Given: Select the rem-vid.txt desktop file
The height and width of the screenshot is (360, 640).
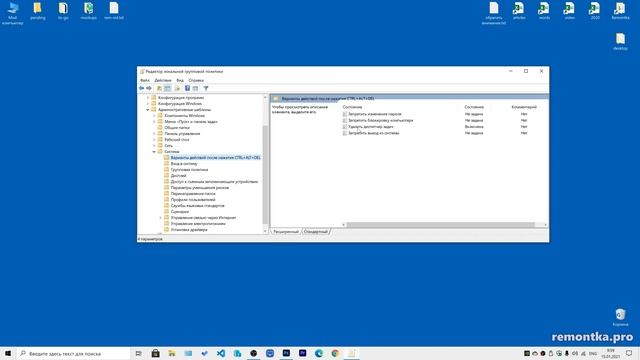Looking at the screenshot, I should click(114, 11).
